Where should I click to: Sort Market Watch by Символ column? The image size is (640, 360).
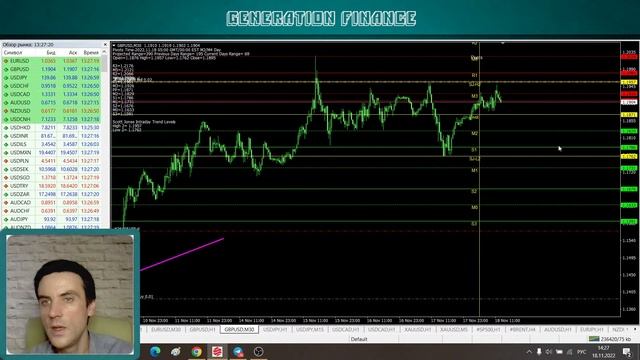(x=14, y=53)
